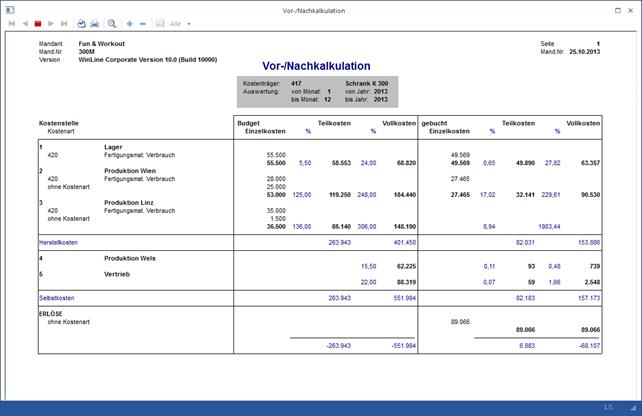The image size is (642, 416).
Task: Click the next page arrow
Action: [51, 23]
